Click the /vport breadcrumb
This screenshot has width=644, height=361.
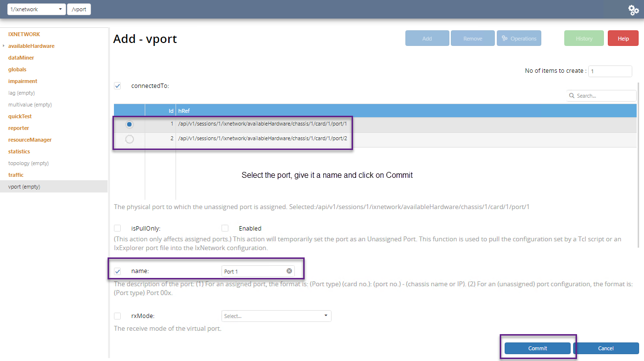pos(79,9)
